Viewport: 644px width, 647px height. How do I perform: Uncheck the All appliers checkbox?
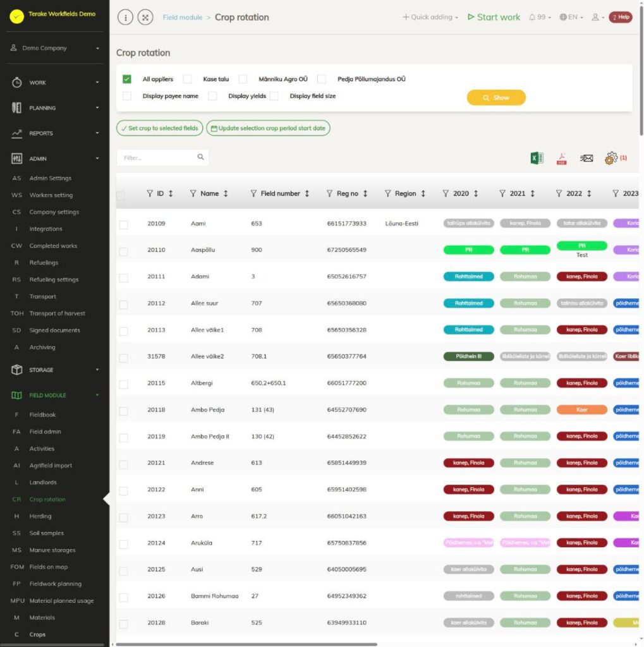coord(127,79)
